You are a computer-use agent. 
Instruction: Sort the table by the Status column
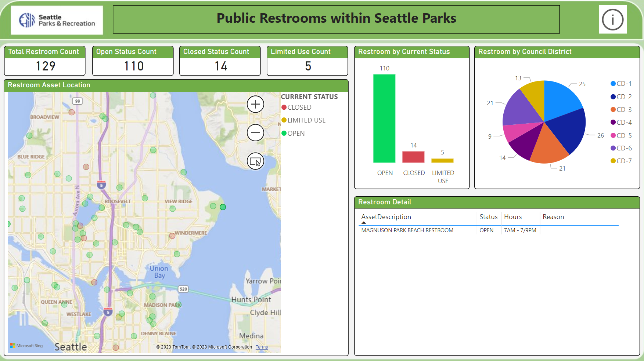click(488, 217)
